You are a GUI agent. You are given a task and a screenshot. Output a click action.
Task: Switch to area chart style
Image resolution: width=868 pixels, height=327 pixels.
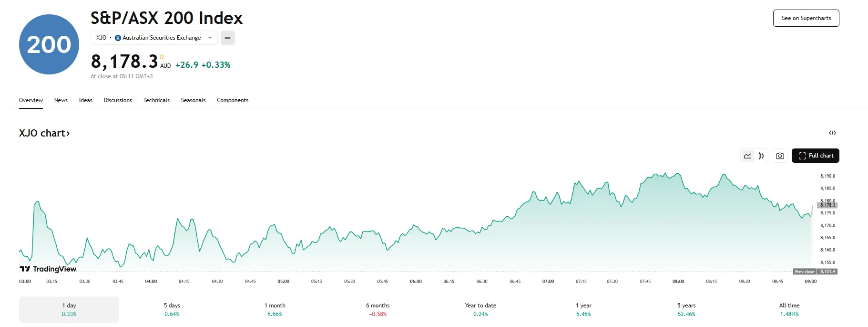[747, 156]
